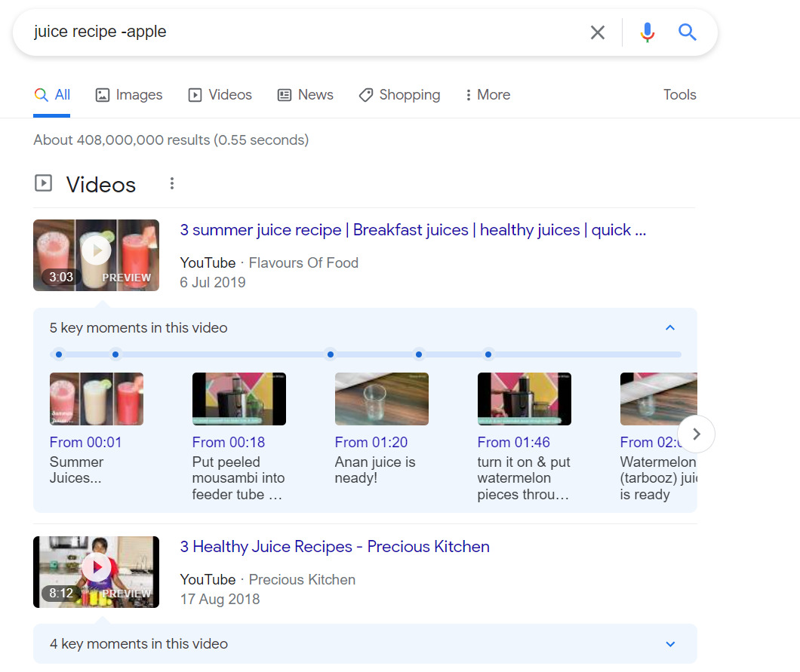This screenshot has height=672, width=800.
Task: Open the three-dot menu beside Videos heading
Action: 172,183
